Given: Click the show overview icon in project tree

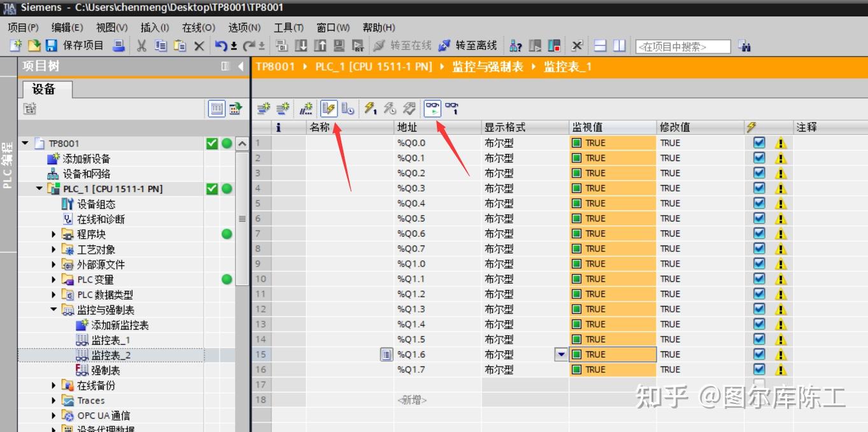Looking at the screenshot, I should click(x=217, y=109).
